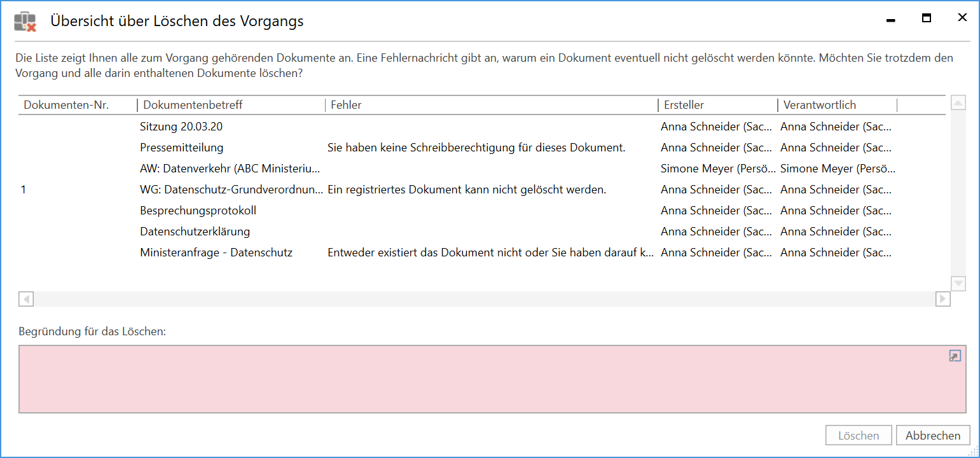Sort by the Dokumenten-Nr. column header

(x=66, y=105)
